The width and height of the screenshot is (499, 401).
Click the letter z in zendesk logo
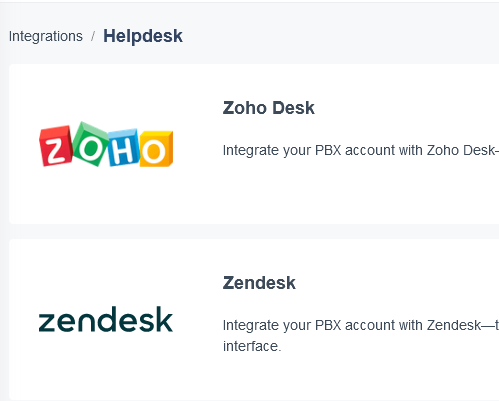click(x=48, y=323)
